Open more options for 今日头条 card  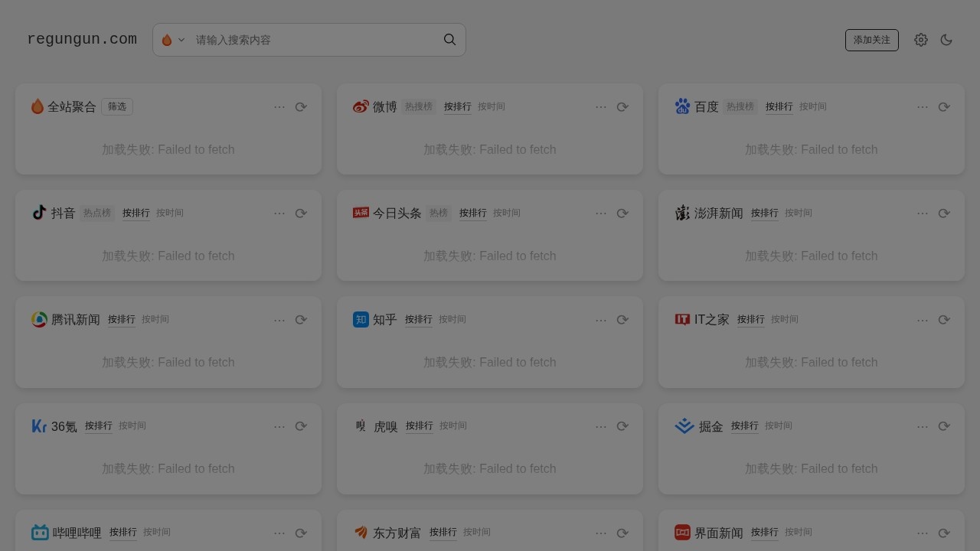point(601,214)
